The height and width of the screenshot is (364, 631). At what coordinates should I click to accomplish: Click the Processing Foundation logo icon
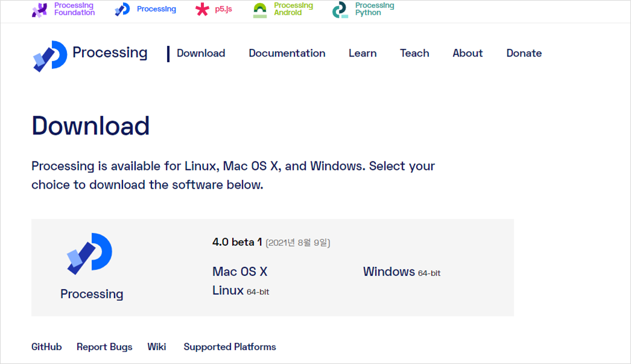click(x=39, y=10)
